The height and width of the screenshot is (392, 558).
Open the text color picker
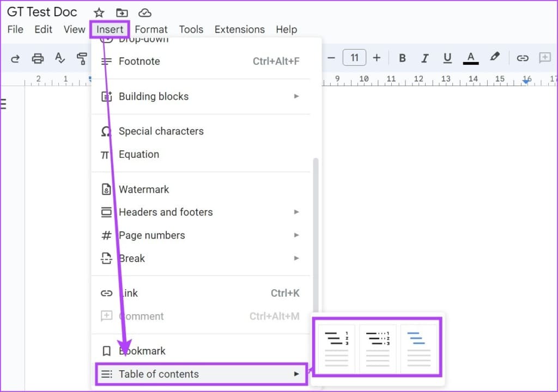tap(471, 58)
